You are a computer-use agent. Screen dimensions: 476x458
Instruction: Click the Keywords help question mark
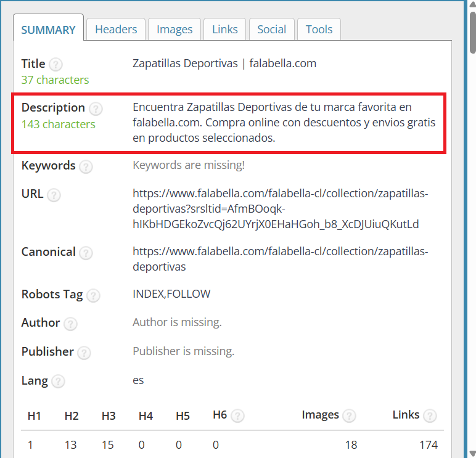86,166
